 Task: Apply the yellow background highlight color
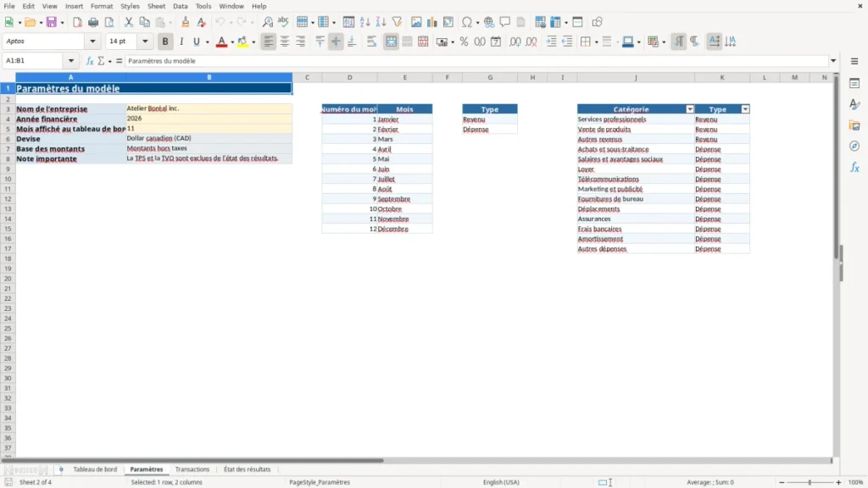click(x=242, y=42)
